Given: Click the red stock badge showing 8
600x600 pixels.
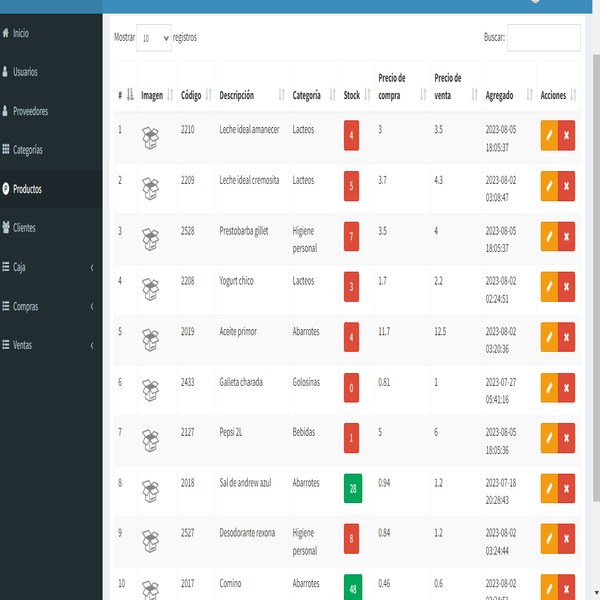Looking at the screenshot, I should (x=351, y=539).
